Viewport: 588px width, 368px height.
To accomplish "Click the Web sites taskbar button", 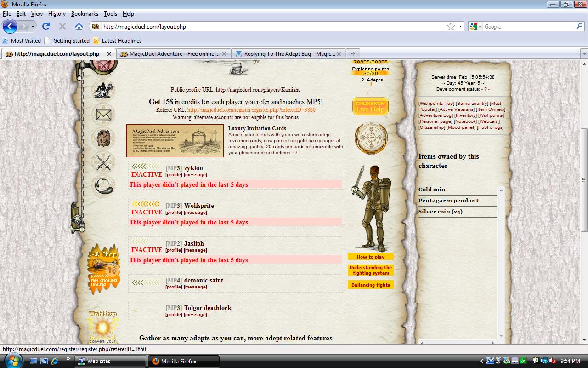I will pyautogui.click(x=109, y=361).
